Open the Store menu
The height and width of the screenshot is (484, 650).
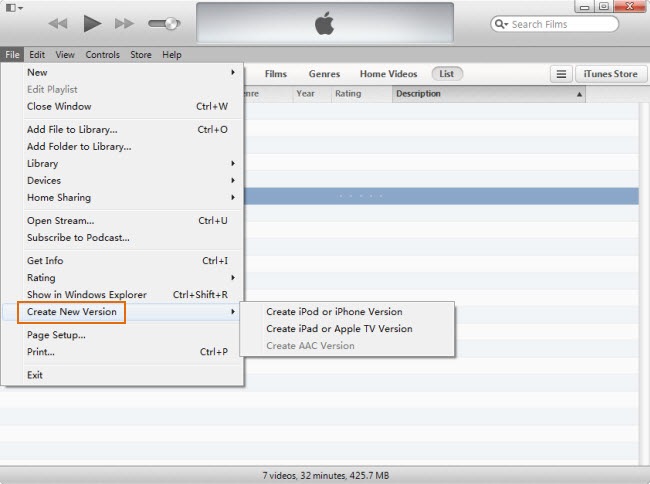[141, 54]
